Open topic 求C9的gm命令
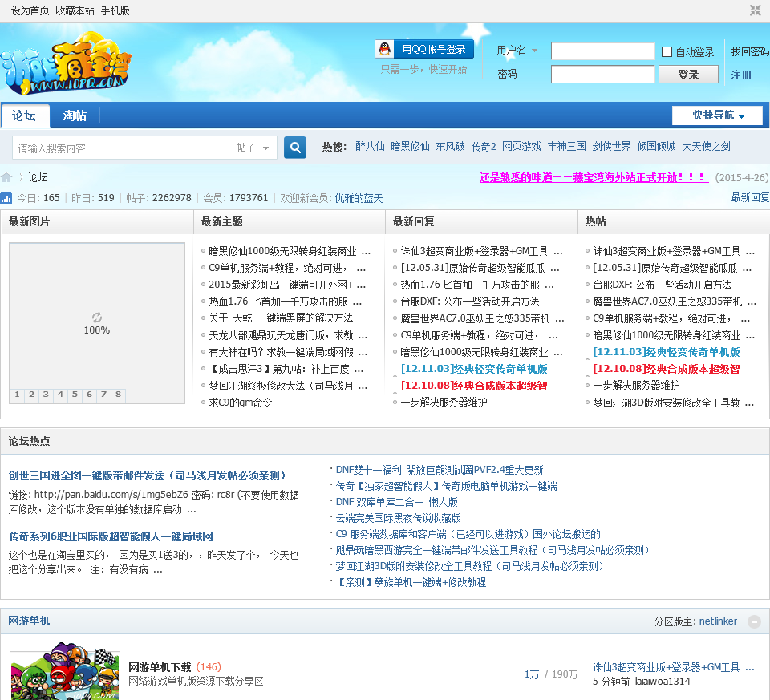This screenshot has height=700, width=770. (x=240, y=403)
